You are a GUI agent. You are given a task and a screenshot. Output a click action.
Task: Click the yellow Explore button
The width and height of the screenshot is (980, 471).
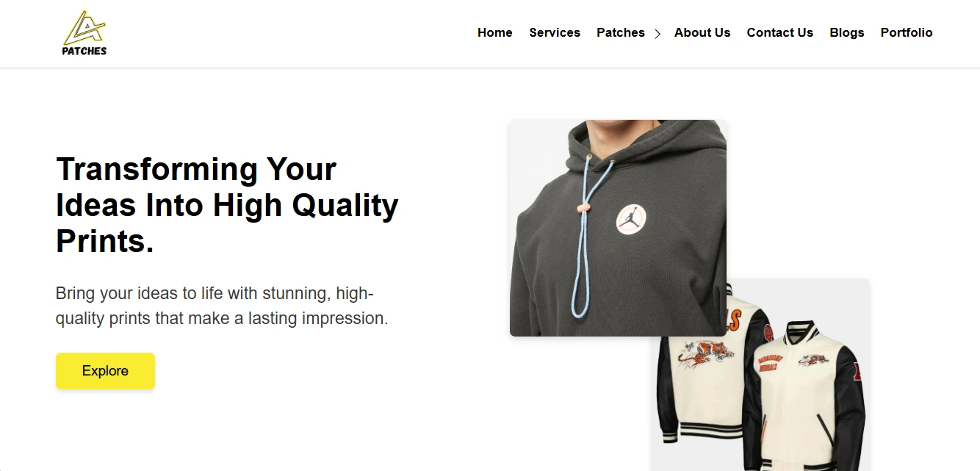point(105,371)
